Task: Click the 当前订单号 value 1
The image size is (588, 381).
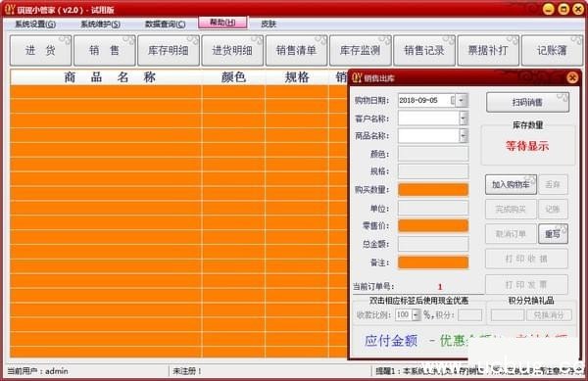Action: pyautogui.click(x=440, y=287)
